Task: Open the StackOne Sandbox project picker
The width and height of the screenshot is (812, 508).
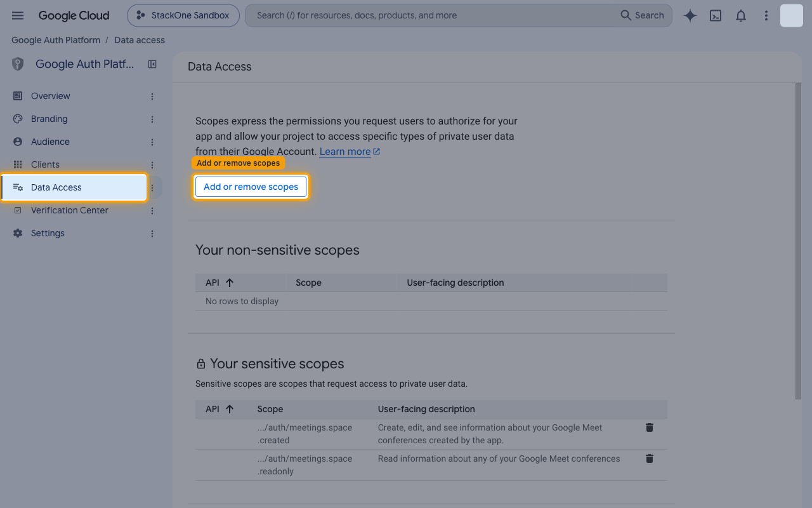Action: (183, 15)
